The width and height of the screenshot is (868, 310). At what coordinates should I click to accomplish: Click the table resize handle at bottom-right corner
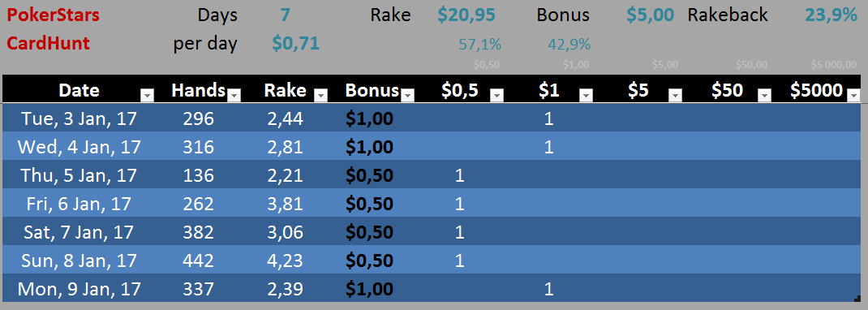click(858, 299)
